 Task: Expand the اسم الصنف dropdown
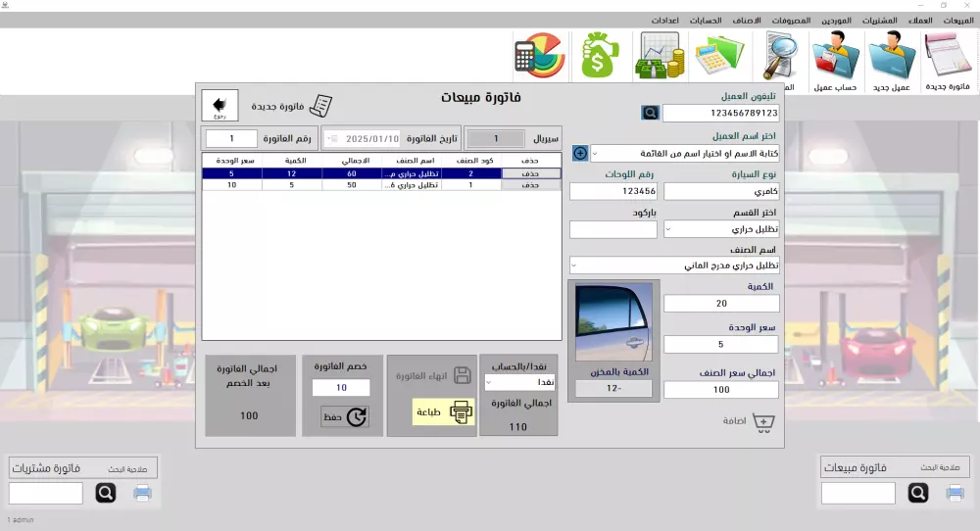pos(573,265)
